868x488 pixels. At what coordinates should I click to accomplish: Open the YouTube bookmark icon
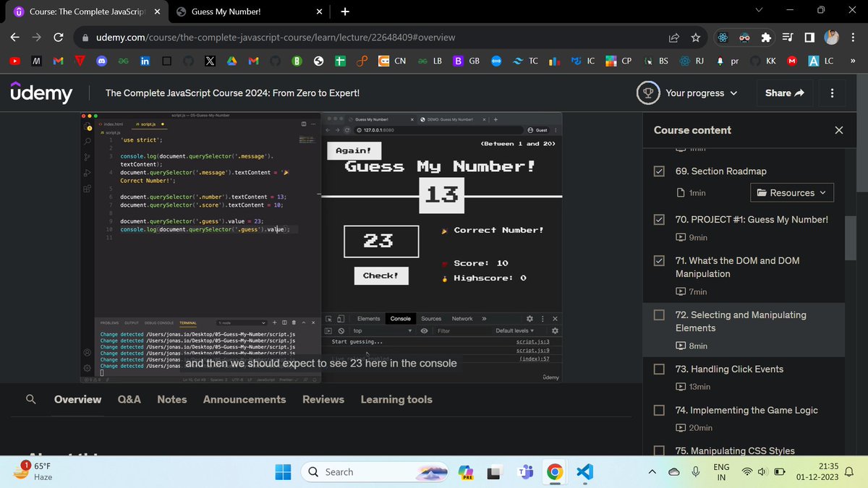[x=14, y=61]
